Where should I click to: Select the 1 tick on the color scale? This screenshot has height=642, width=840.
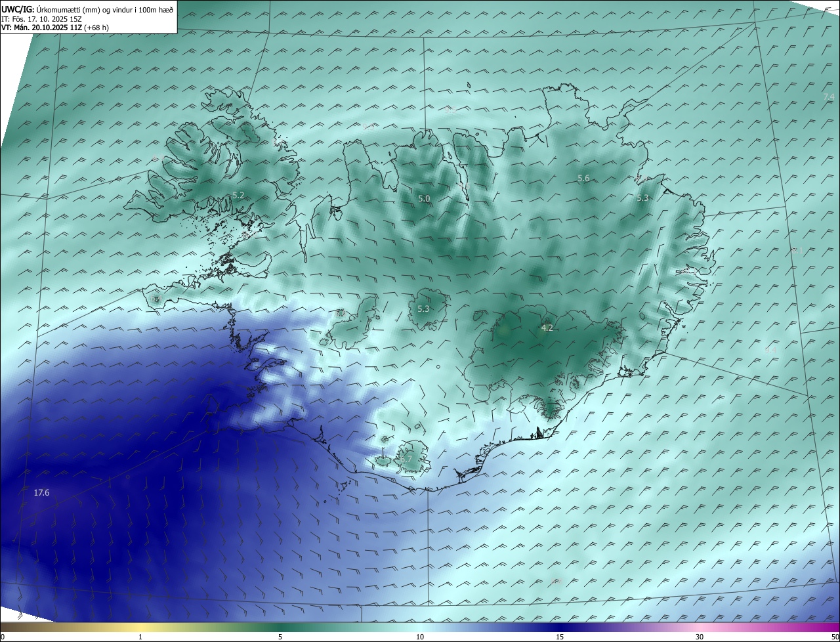[x=140, y=637]
